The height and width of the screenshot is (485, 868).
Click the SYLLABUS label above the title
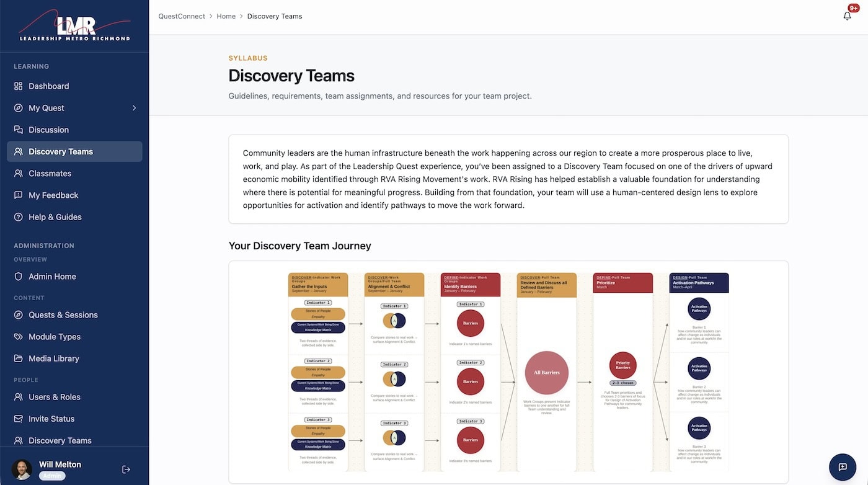pos(248,58)
